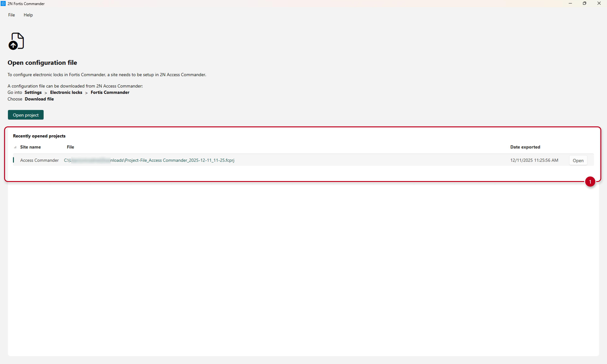607x364 pixels.
Task: Click the File column header
Action: click(70, 147)
